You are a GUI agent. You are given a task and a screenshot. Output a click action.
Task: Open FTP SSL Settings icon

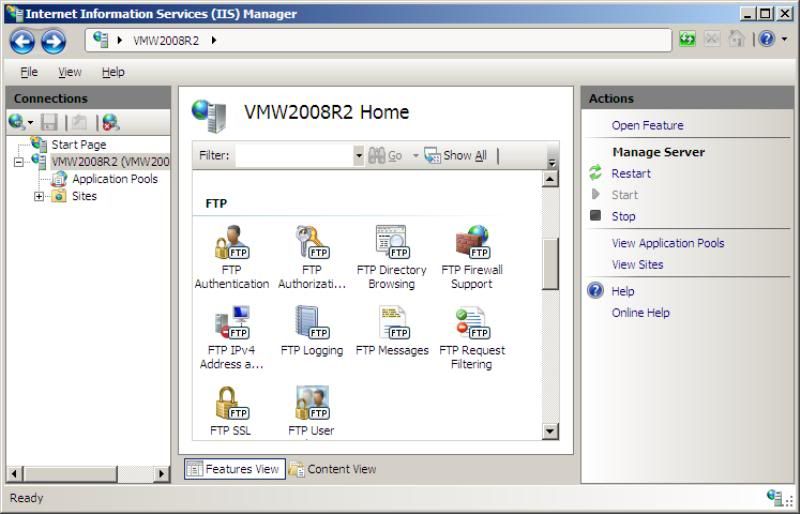pos(232,403)
